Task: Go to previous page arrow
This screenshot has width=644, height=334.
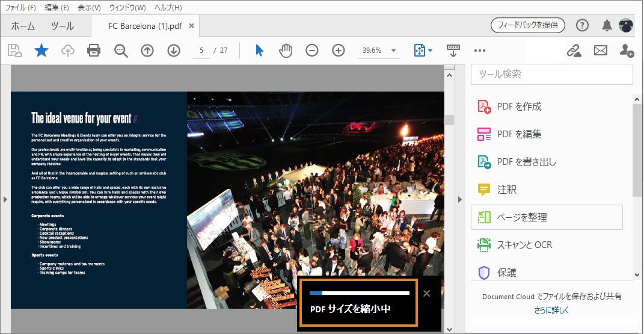Action: (x=147, y=51)
